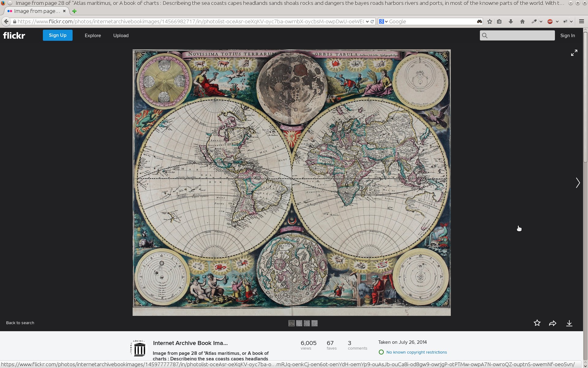Open the eyedropper extension dropdown arrow
This screenshot has height=368, width=588.
click(x=541, y=21)
